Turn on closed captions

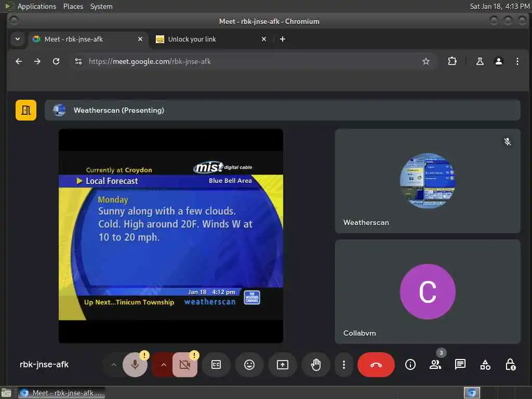click(216, 365)
